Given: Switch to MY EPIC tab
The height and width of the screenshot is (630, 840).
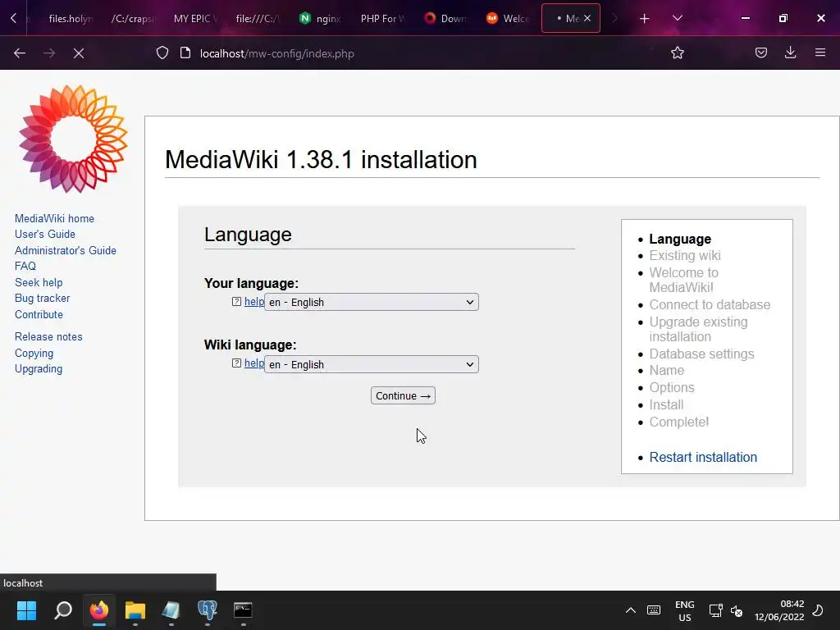Looking at the screenshot, I should click(x=195, y=18).
